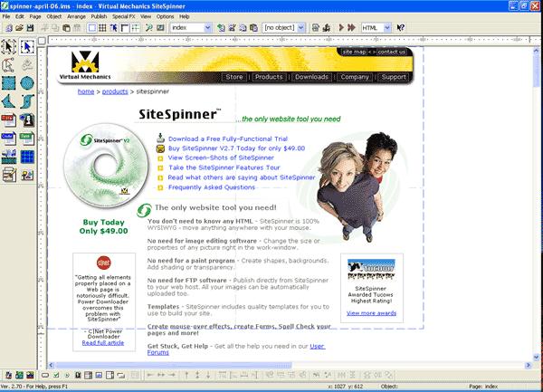Select the black object selection arrow tool
543x392 pixels.
[x=9, y=47]
